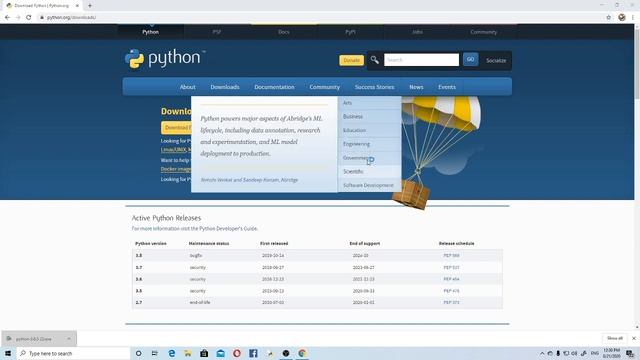Open the Downloads nav menu

(x=225, y=87)
